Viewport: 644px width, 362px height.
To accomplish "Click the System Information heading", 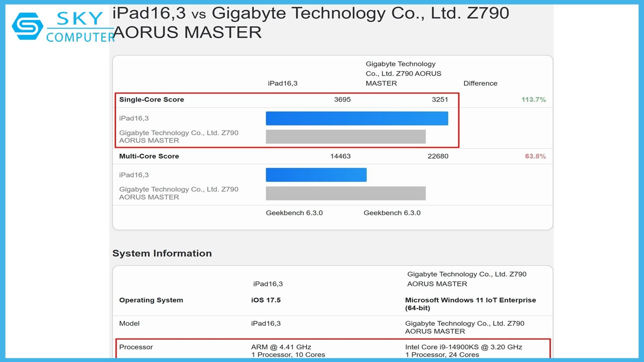I will (162, 253).
